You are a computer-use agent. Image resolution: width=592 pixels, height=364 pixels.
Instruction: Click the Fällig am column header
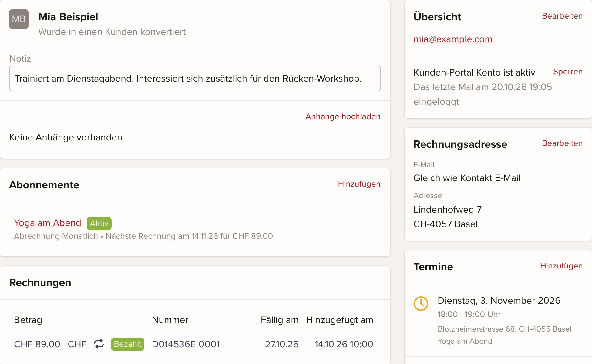[x=280, y=320]
